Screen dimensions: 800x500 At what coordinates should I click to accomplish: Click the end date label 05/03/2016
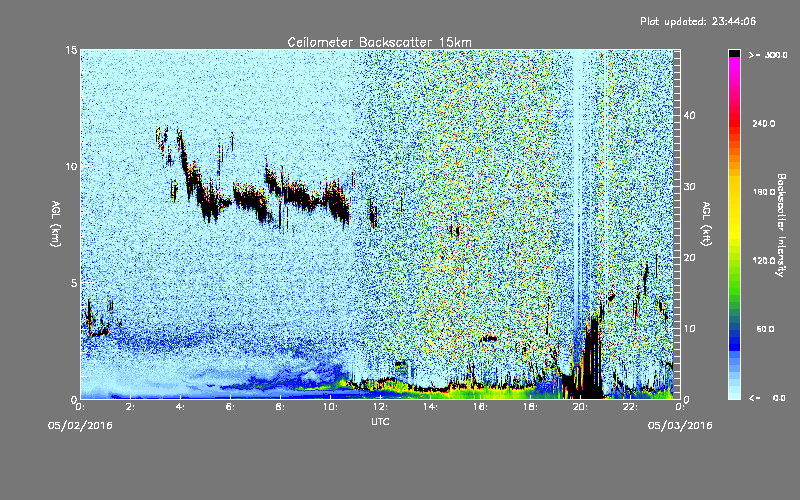tap(680, 426)
